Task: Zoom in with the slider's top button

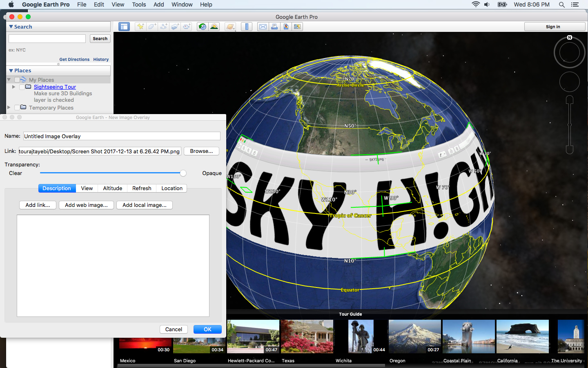Action: 570,100
